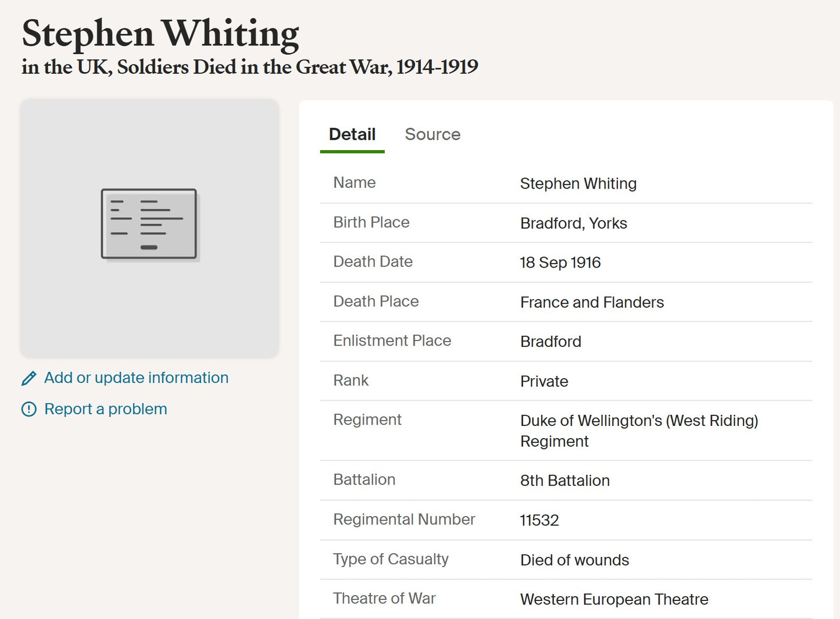Click the Soldiers Died in Great War subtitle
Viewport: 840px width, 619px height.
pos(249,67)
